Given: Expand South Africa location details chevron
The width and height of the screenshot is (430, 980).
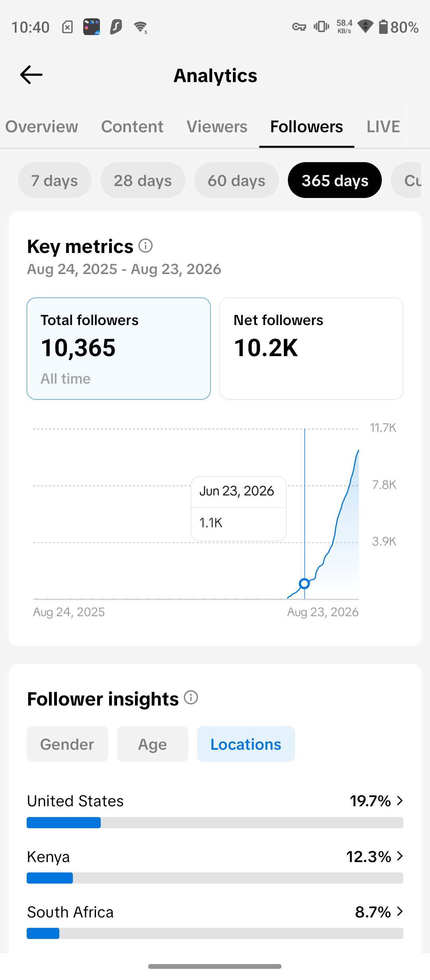Looking at the screenshot, I should [x=400, y=911].
